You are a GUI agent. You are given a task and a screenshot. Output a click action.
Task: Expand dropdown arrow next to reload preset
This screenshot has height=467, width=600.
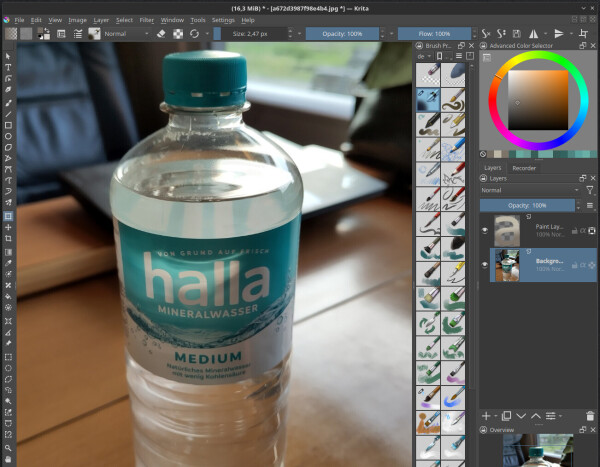click(x=207, y=34)
